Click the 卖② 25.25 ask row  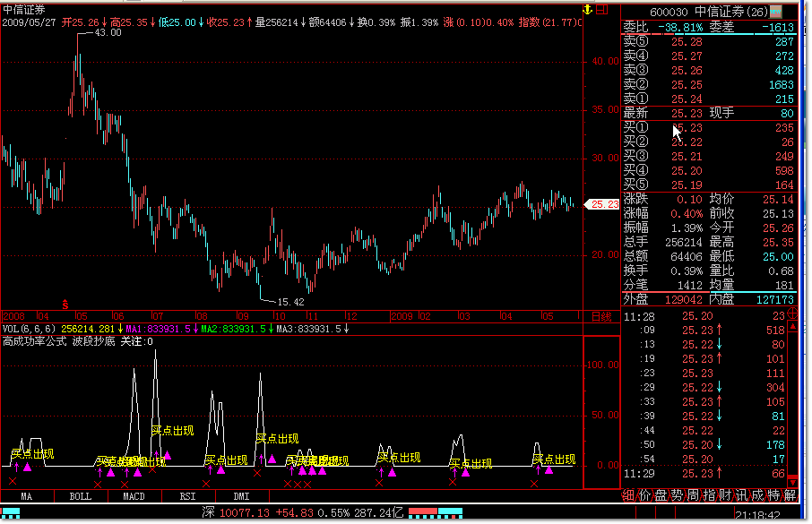coord(708,85)
